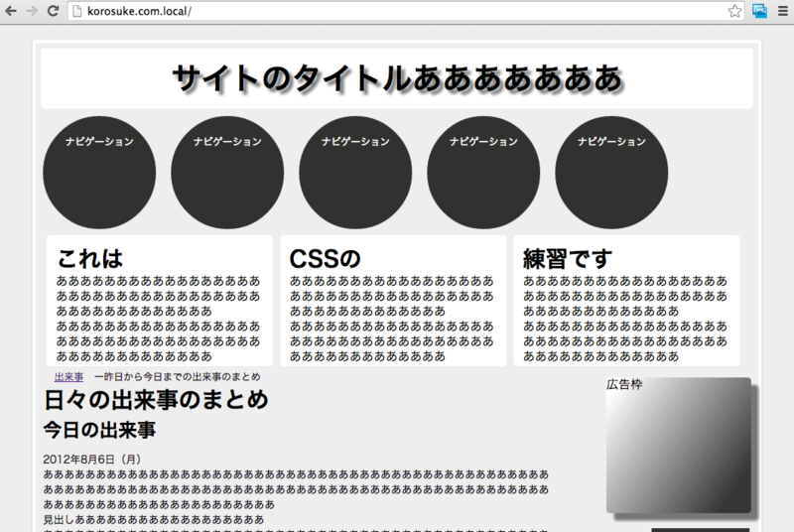The width and height of the screenshot is (794, 532).
Task: Select the first ナビゲーション circle
Action: [99, 172]
